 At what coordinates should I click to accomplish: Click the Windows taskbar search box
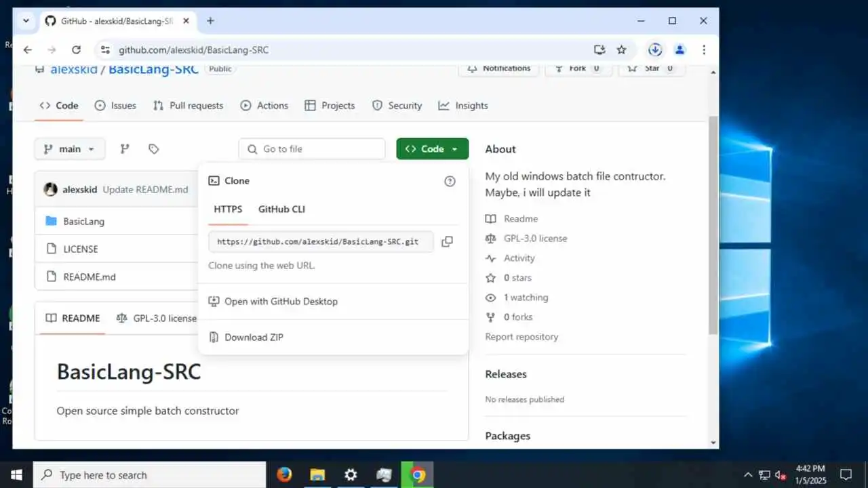pos(149,474)
